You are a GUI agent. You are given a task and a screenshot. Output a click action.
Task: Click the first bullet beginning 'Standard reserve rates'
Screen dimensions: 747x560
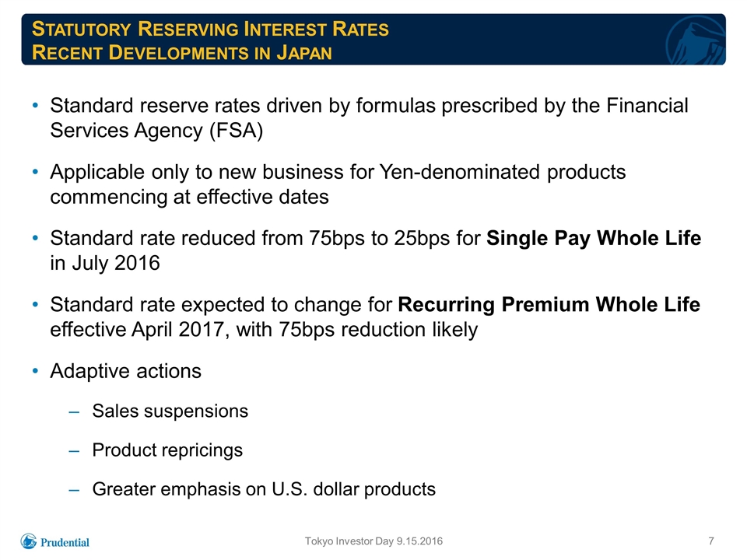coord(369,118)
